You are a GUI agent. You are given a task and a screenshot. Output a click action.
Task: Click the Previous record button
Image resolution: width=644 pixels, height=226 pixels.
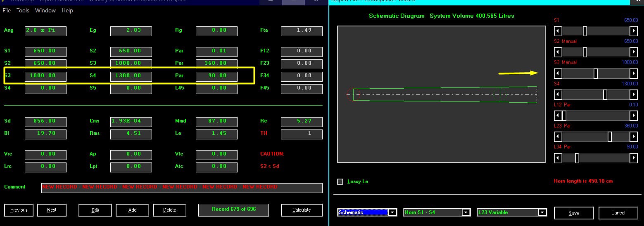19,210
